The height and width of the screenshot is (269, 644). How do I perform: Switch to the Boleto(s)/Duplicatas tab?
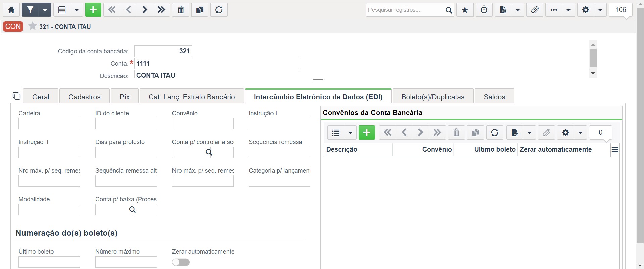tap(433, 97)
